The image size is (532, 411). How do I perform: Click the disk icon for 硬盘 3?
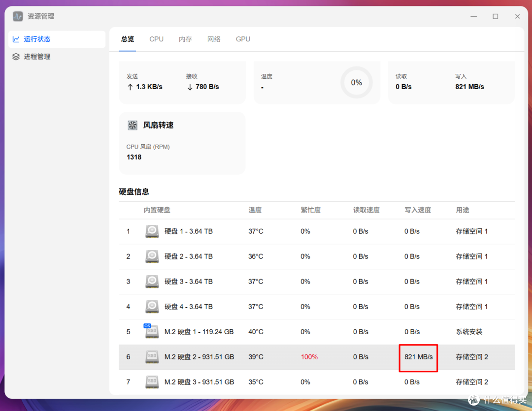click(x=152, y=282)
